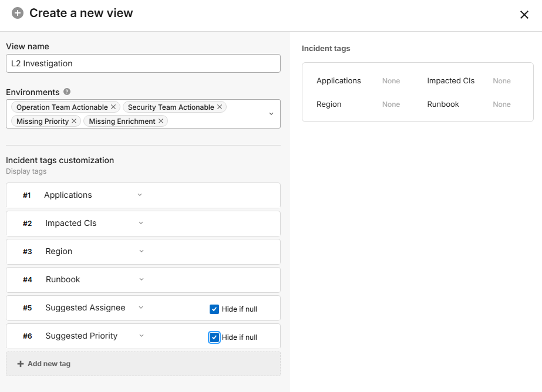
Task: Open the Runbook tag dropdown
Action: 142,280
